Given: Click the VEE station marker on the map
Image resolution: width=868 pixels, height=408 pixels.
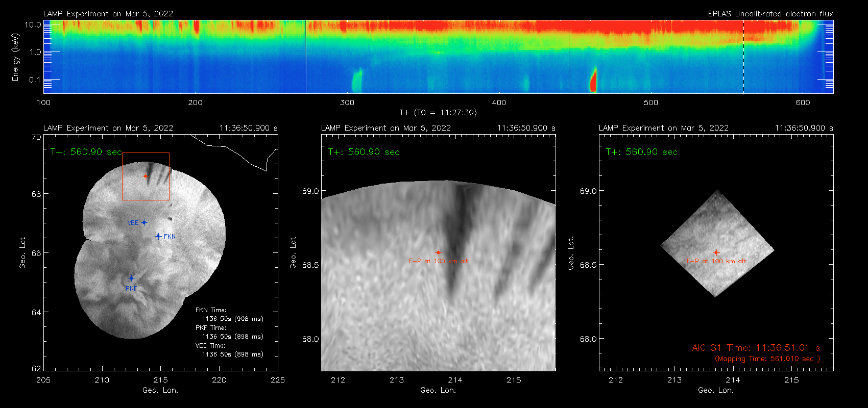Looking at the screenshot, I should 144,222.
